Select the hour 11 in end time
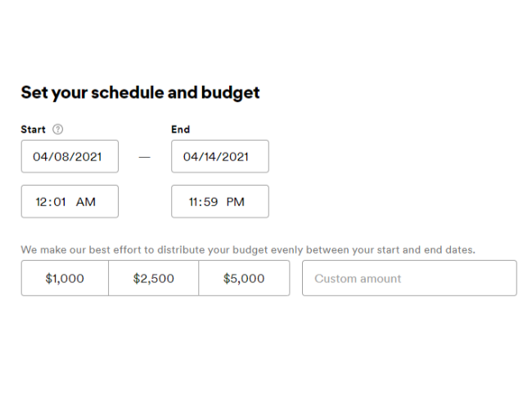This screenshot has height=409, width=532. coord(193,202)
